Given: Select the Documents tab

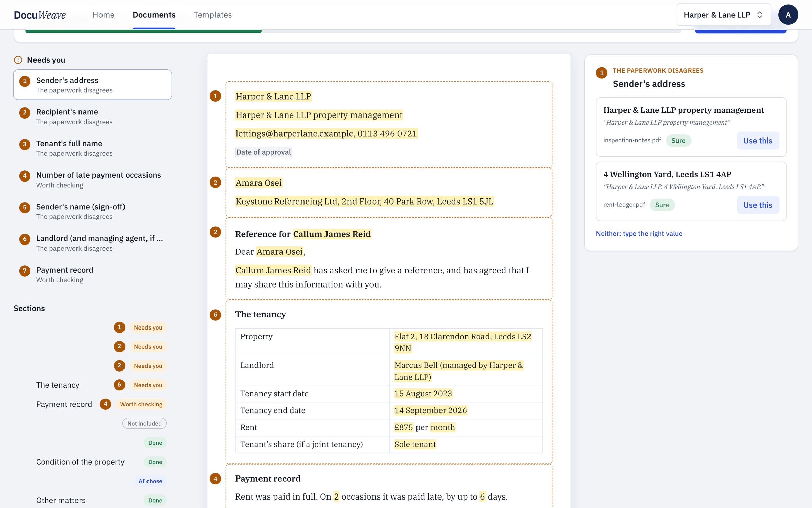Looking at the screenshot, I should pos(154,15).
